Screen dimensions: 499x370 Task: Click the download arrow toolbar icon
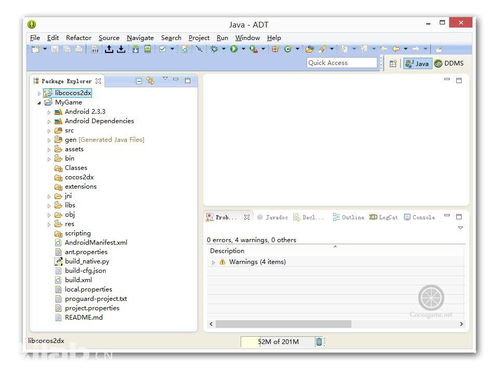[121, 49]
